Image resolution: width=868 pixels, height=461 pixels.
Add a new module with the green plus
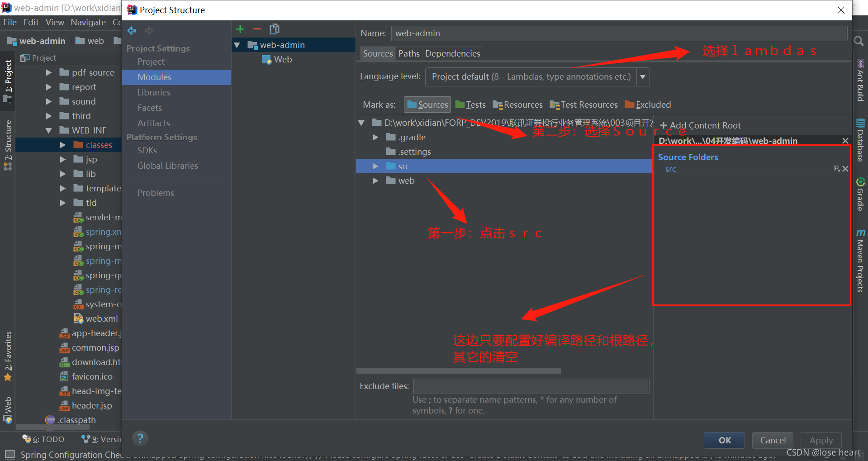(240, 29)
